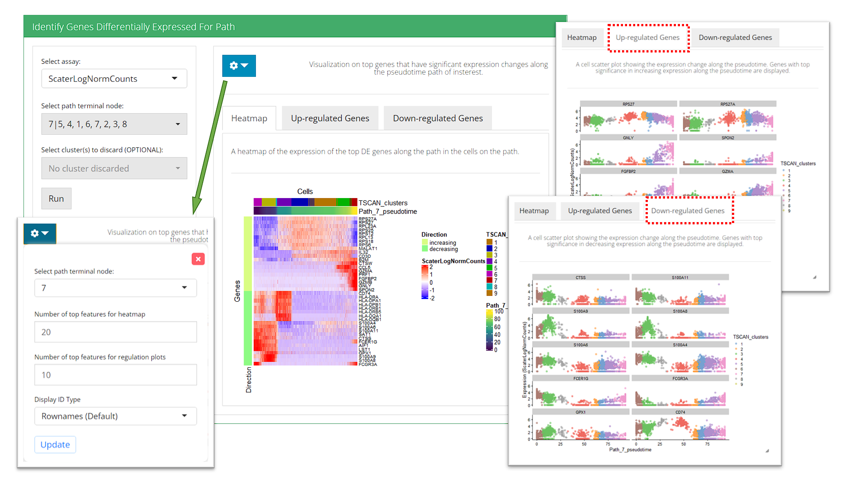Select the main Heatmap tab
The image size is (868, 479).
coord(249,119)
